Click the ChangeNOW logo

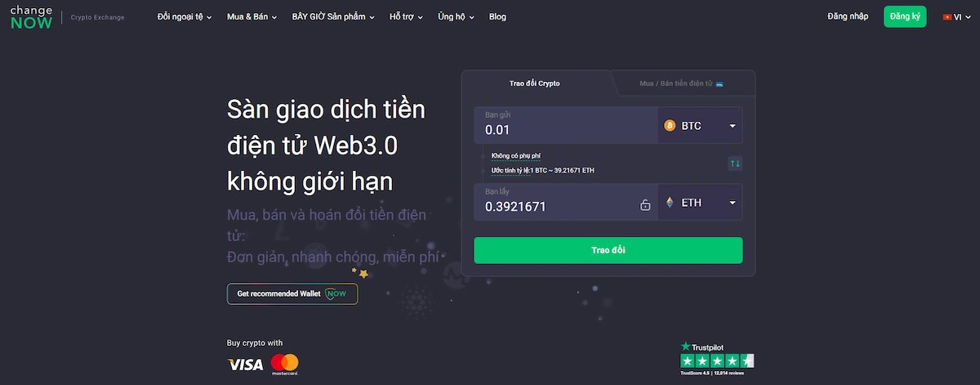tap(32, 17)
